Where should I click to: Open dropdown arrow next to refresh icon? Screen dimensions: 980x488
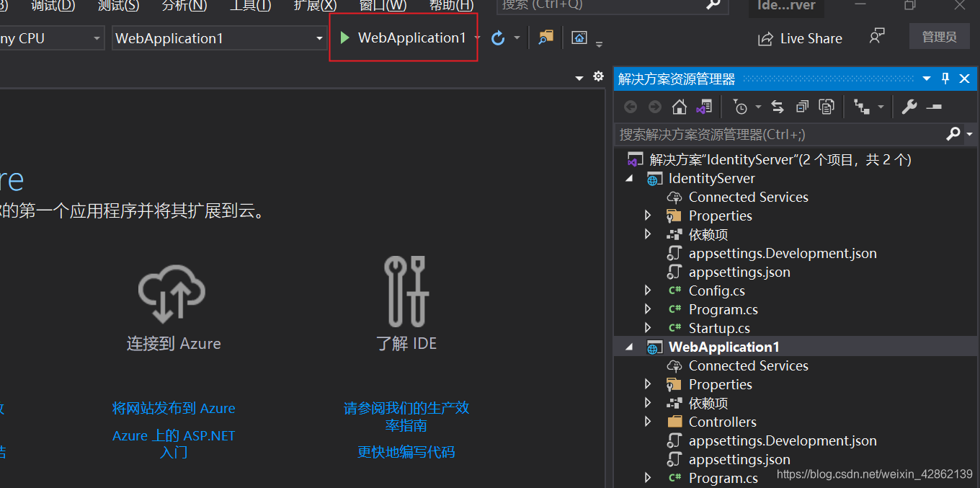point(517,38)
